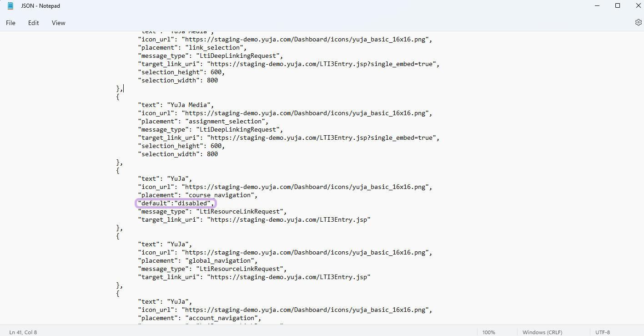The image size is (644, 336).
Task: Click "selection_width": 800 below assignment_selection placement
Action: (x=178, y=154)
